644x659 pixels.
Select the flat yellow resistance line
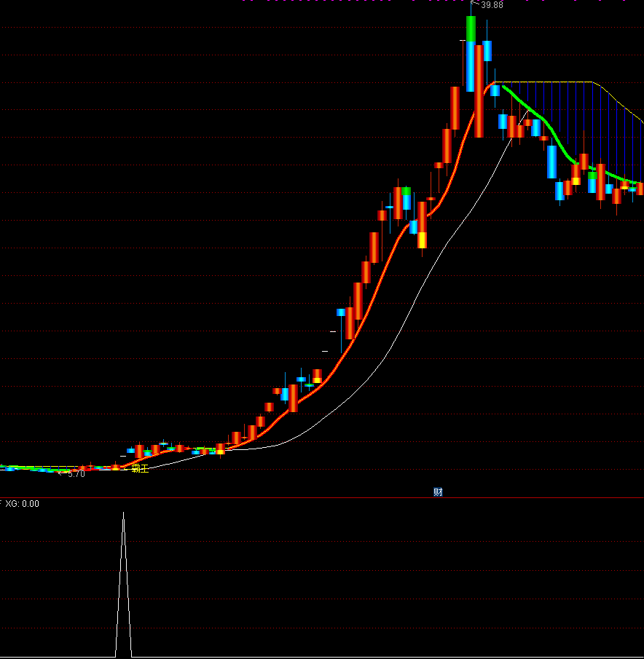tap(546, 82)
